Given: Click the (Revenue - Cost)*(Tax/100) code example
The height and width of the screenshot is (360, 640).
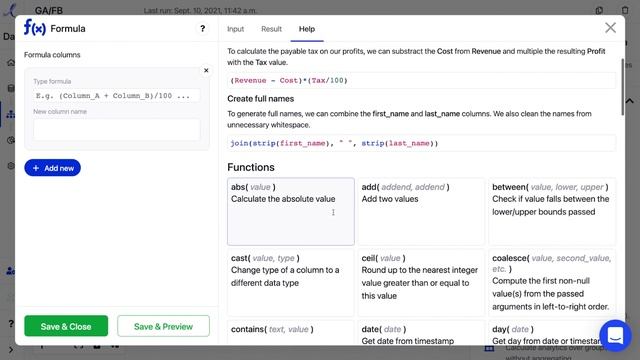Looking at the screenshot, I should point(421,80).
